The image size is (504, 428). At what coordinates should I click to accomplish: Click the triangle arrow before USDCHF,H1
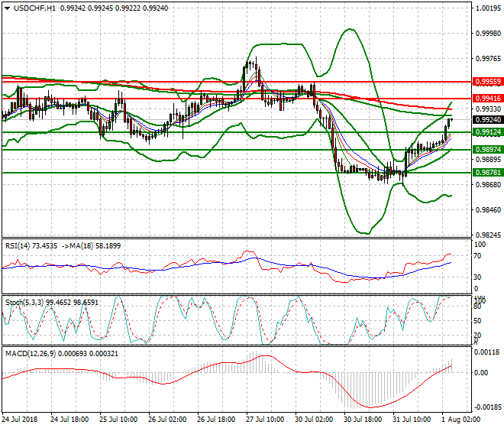7,8
